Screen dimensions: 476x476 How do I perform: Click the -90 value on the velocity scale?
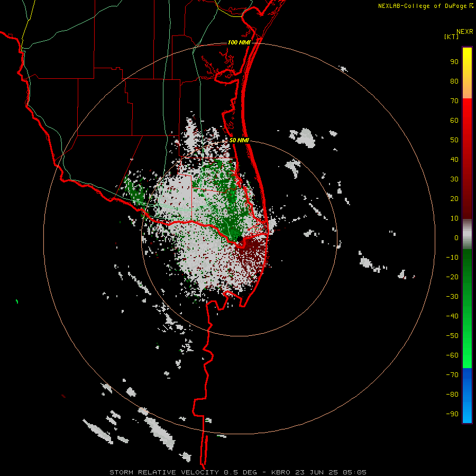coord(452,414)
